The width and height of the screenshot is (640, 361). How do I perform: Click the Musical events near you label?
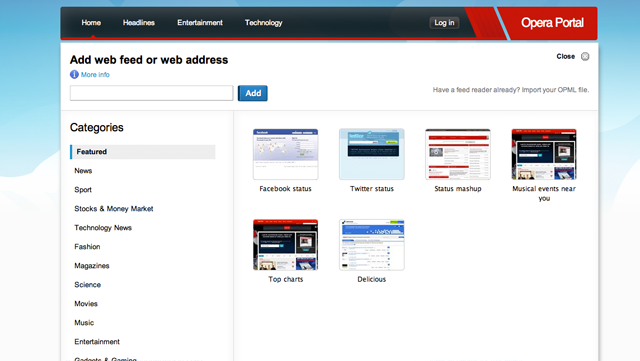[544, 194]
